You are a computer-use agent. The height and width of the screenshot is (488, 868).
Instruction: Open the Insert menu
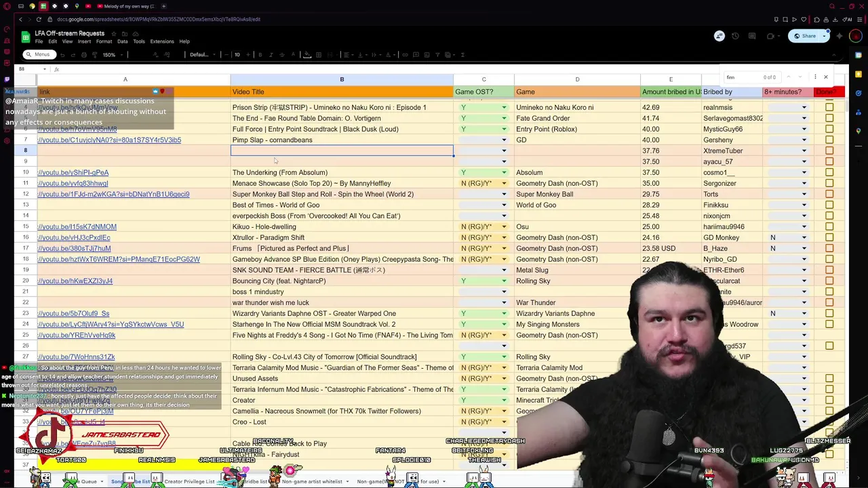(84, 41)
